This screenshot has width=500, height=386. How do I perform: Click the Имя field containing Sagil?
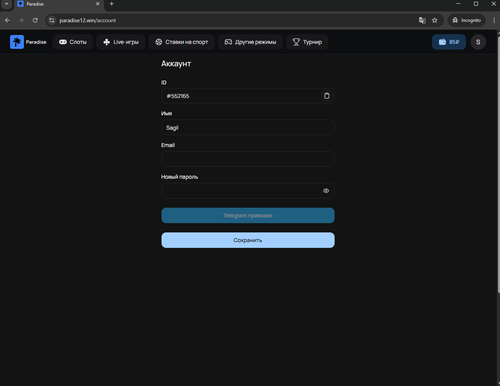tap(248, 127)
